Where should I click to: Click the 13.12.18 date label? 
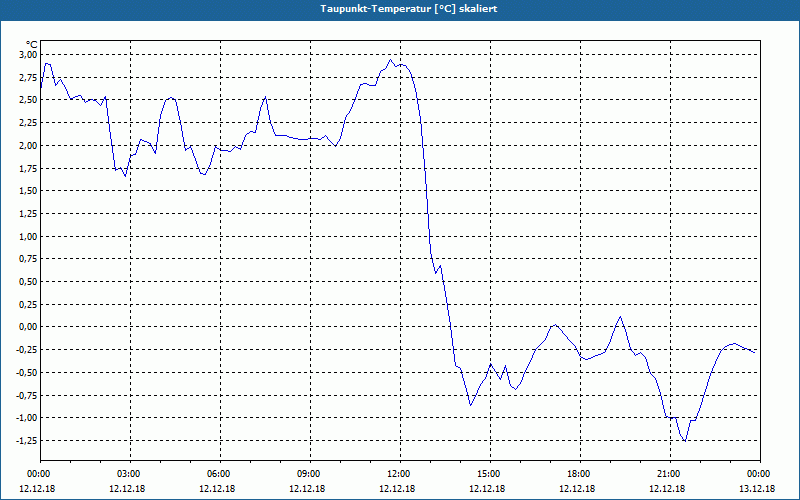[757, 489]
